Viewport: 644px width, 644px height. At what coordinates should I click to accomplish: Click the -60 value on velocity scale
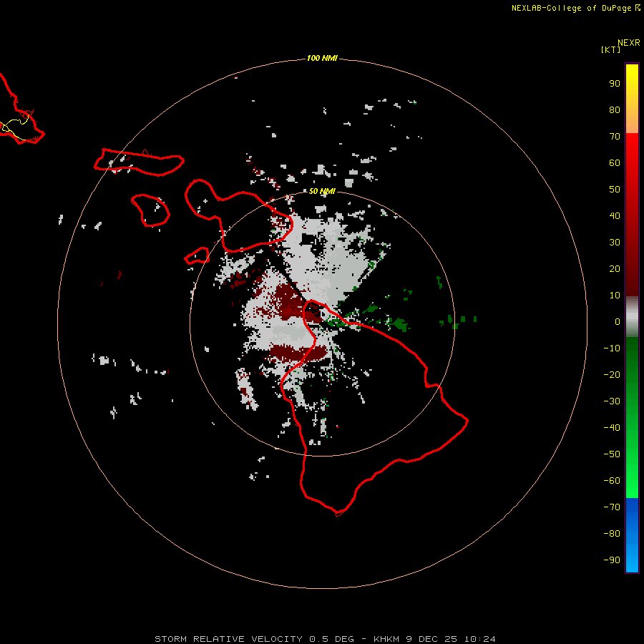(612, 481)
